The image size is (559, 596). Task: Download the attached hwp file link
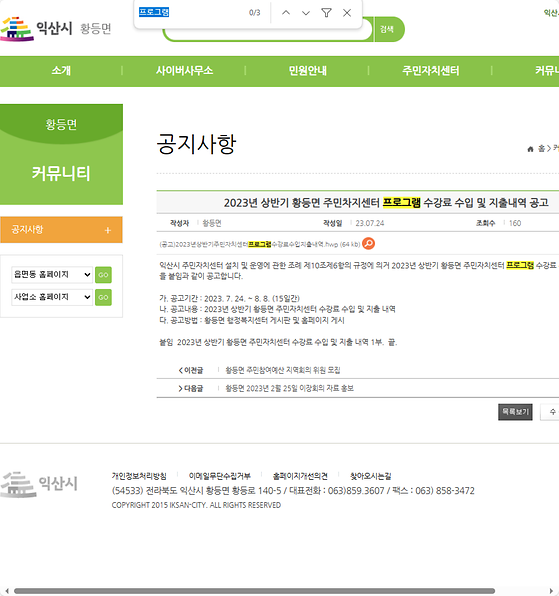coord(260,244)
